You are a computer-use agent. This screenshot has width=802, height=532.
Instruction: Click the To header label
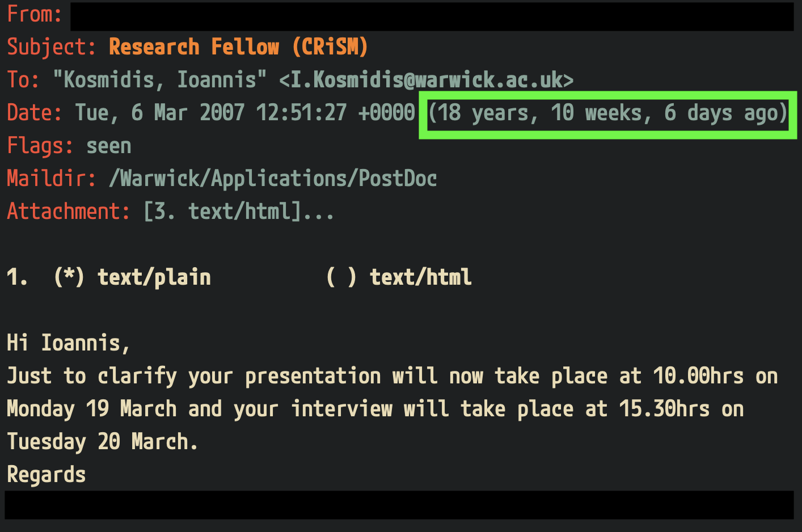(x=23, y=80)
